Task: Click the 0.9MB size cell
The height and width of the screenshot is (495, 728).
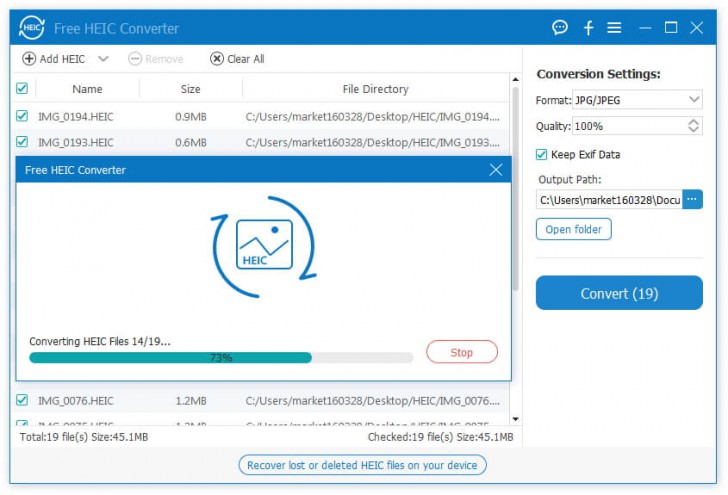Action: coord(190,117)
